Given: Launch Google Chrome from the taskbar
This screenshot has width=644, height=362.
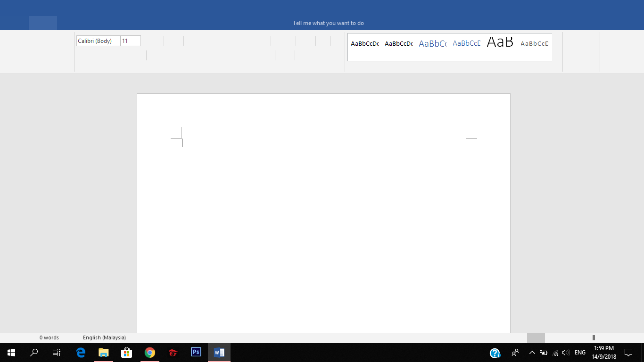Looking at the screenshot, I should click(149, 352).
